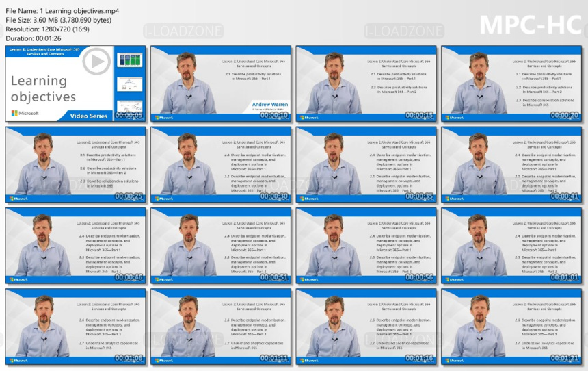Select the thumbnail stamped 00:00:30
Viewport: 588px width, 371px height.
(221, 165)
